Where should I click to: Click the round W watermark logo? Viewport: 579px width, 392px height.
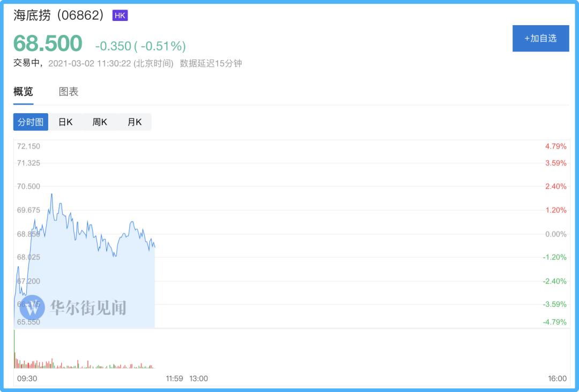[32, 307]
